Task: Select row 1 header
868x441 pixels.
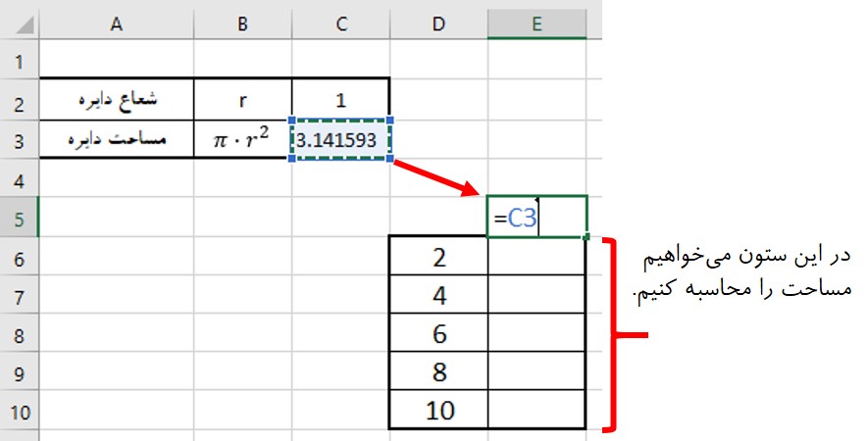Action: pyautogui.click(x=20, y=59)
